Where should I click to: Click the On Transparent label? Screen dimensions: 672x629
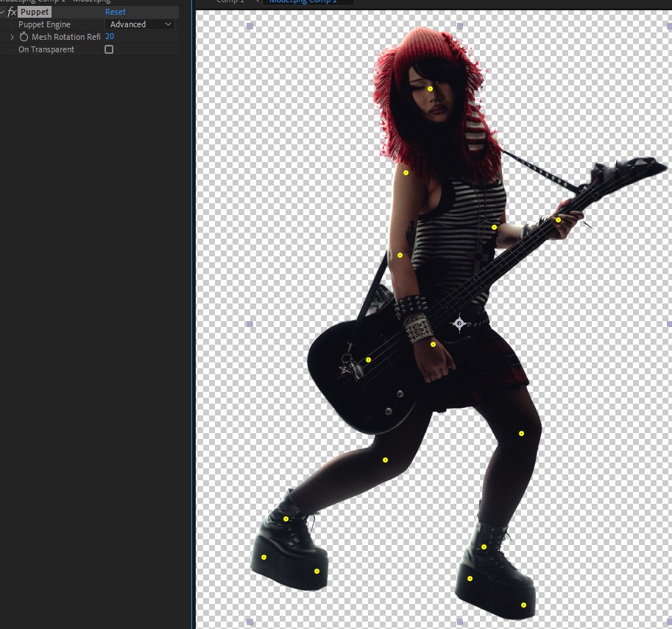46,49
